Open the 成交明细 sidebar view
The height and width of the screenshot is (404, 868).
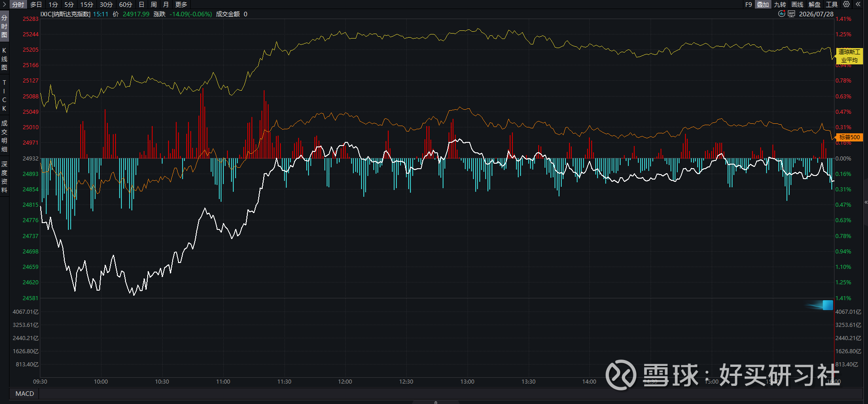tap(4, 136)
